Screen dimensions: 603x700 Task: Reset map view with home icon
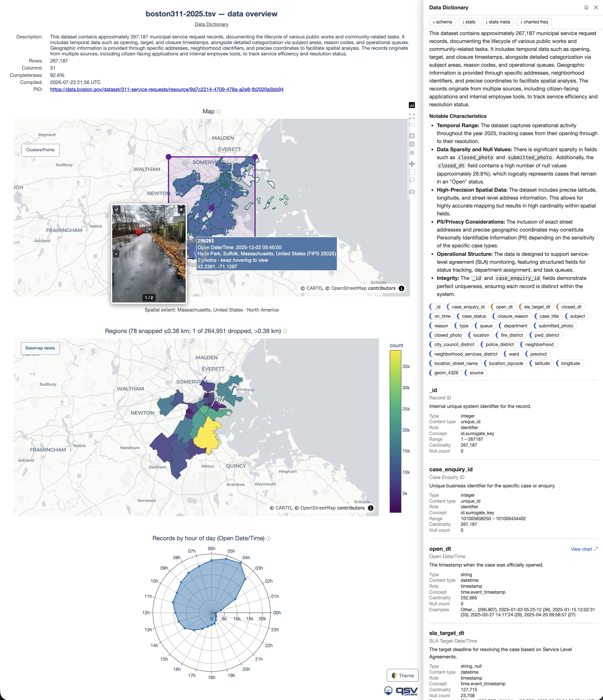point(412,152)
